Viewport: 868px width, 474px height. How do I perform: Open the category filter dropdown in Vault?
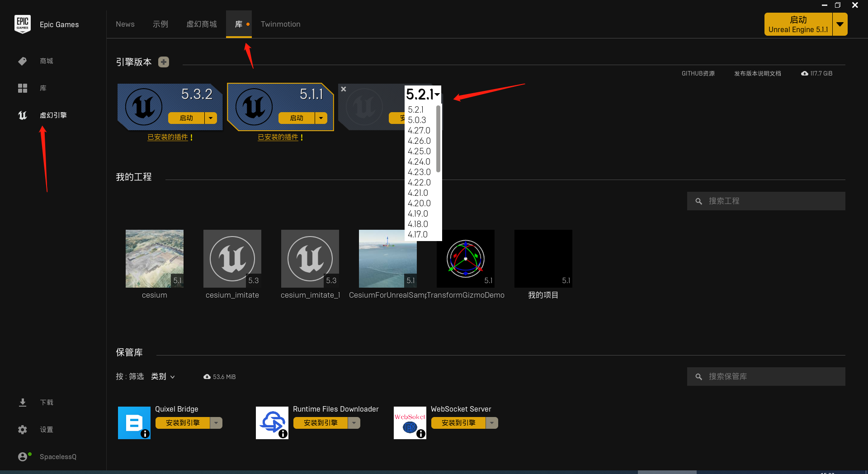163,376
